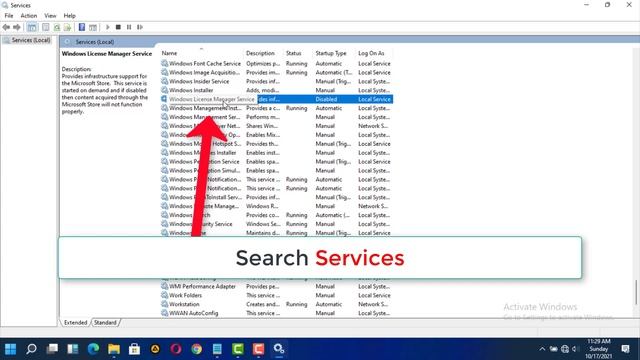Image resolution: width=640 pixels, height=360 pixels.
Task: Open the View menu
Action: 50,16
